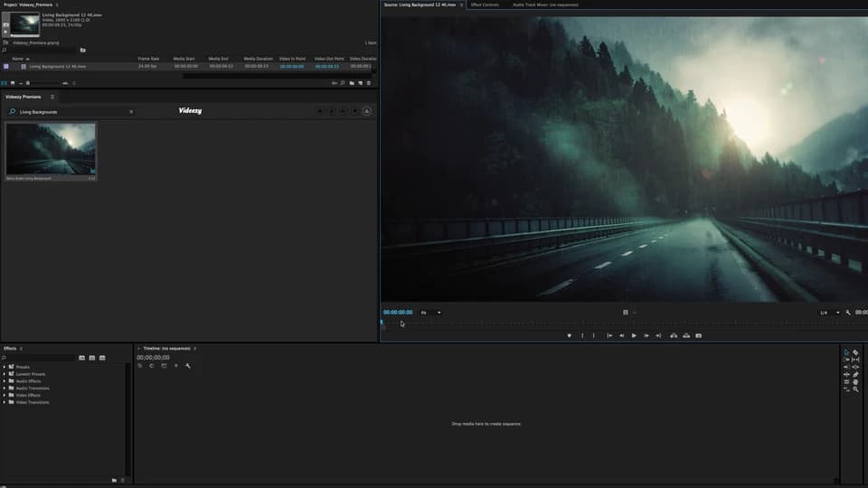
Task: Click the Videezy search field
Action: point(72,112)
